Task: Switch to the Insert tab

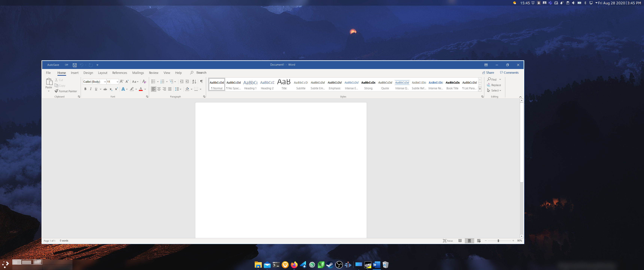Action: 75,73
